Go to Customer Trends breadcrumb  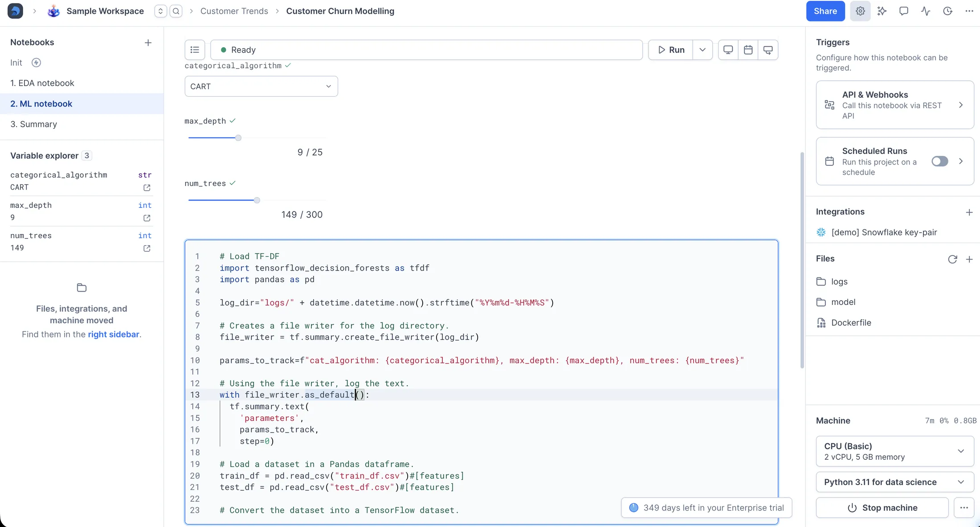[x=234, y=11]
